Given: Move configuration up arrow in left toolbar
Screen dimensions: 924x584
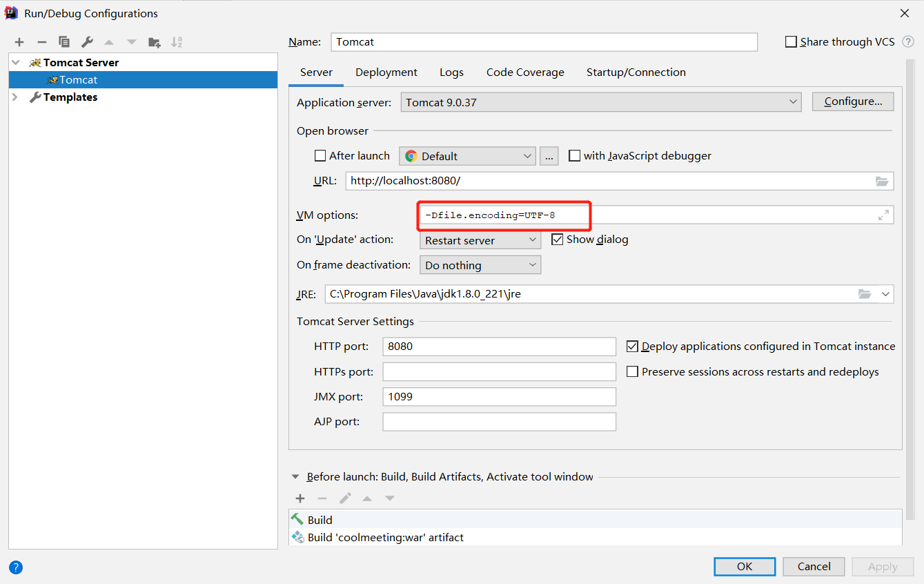Looking at the screenshot, I should [109, 42].
